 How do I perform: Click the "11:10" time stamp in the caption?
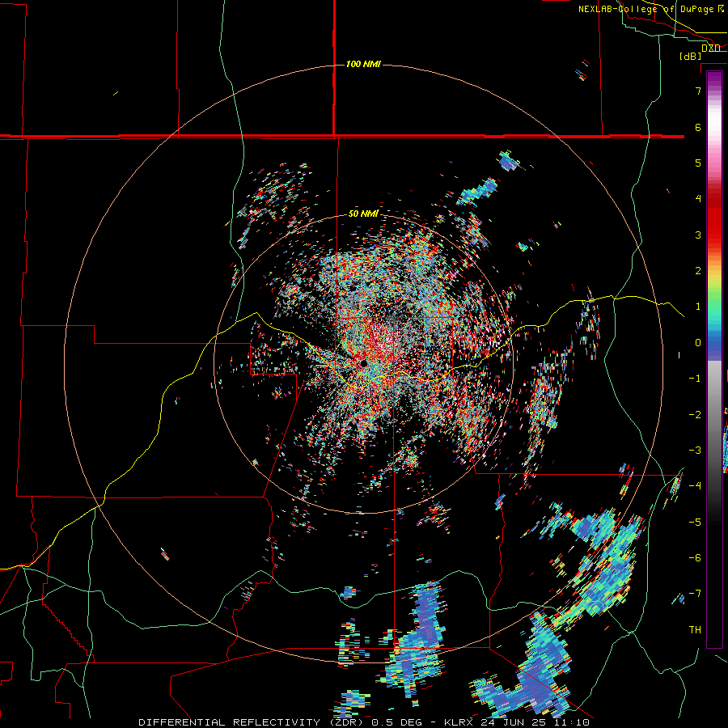[x=571, y=722]
